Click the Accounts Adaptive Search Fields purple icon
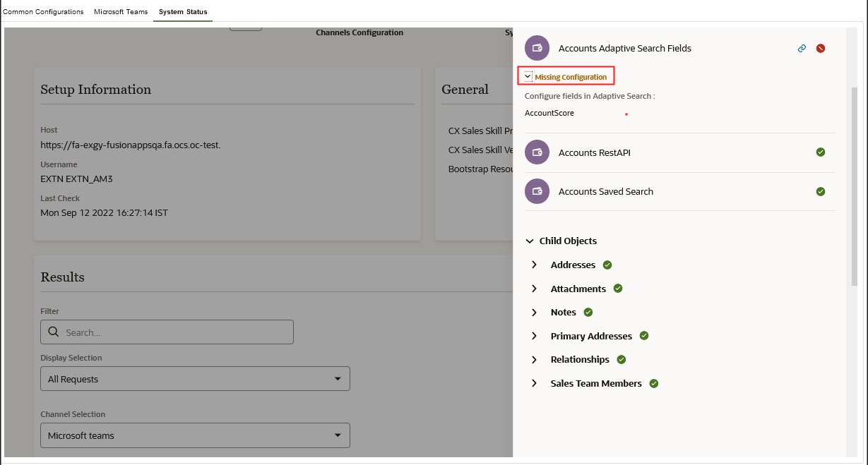 pyautogui.click(x=537, y=48)
